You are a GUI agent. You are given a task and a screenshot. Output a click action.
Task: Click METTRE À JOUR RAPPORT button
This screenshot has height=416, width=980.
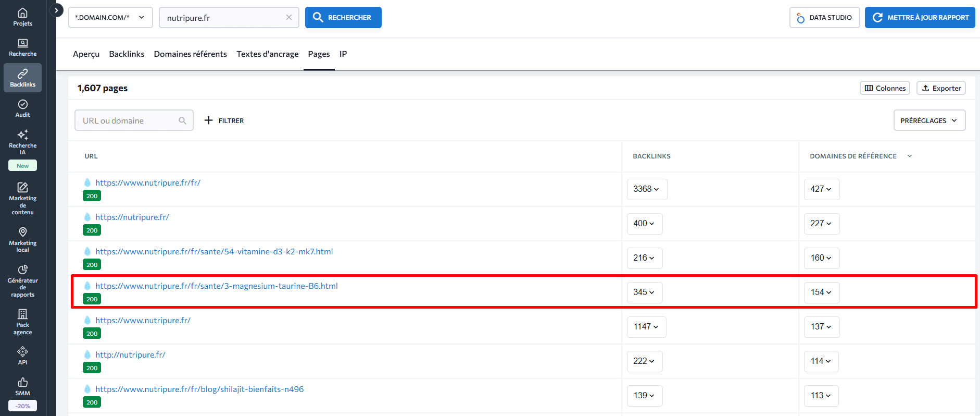[x=920, y=17]
